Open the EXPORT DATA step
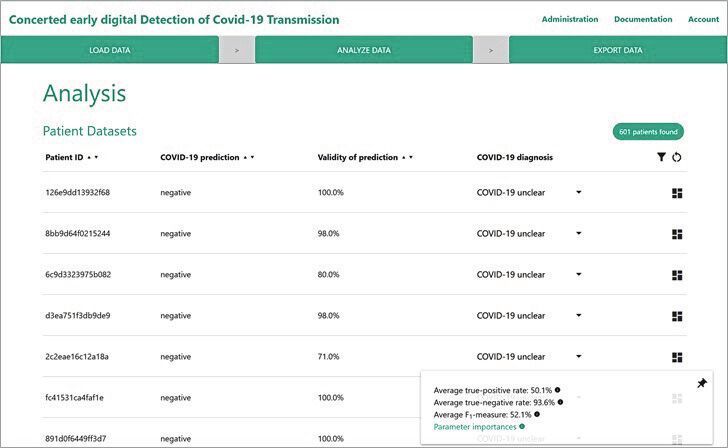 coord(618,50)
